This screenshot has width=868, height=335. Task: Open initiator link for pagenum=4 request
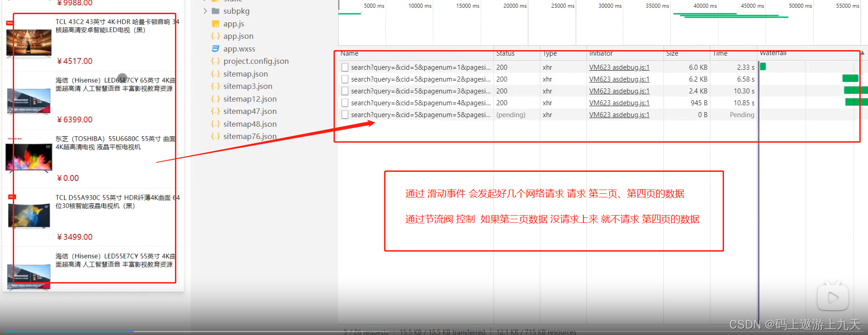click(619, 103)
